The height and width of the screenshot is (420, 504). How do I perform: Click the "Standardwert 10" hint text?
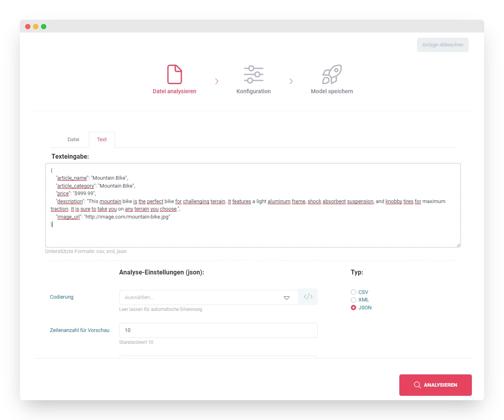point(136,342)
